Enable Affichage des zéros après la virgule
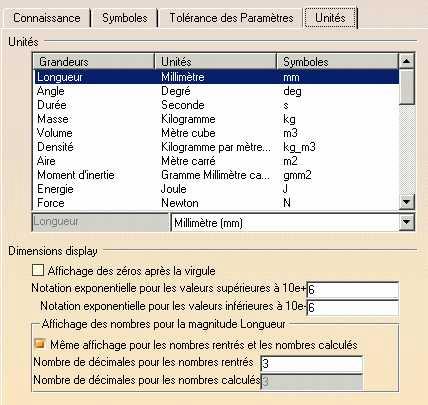This screenshot has height=405, width=428. point(38,270)
